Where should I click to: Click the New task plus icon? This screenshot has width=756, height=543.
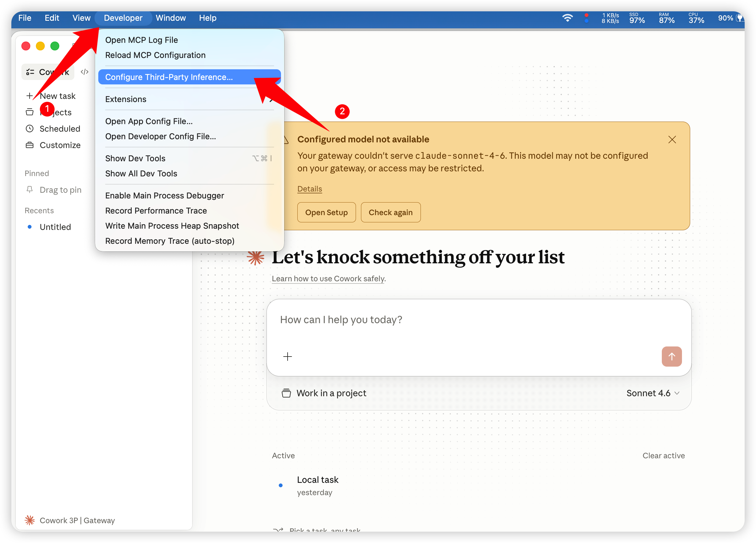pyautogui.click(x=30, y=96)
